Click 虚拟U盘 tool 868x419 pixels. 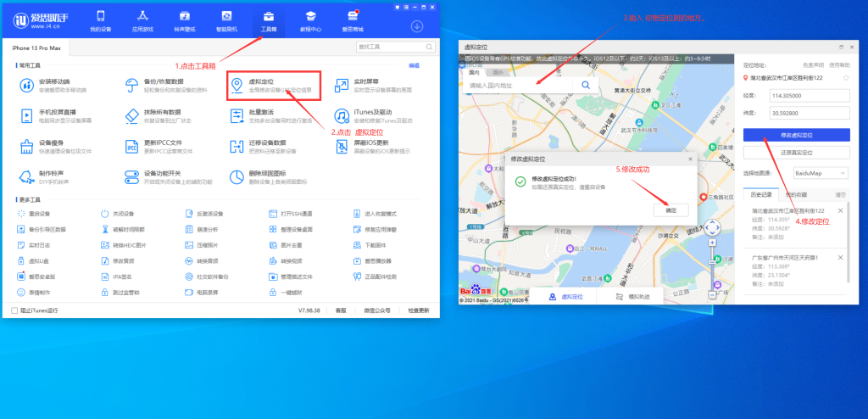point(34,260)
